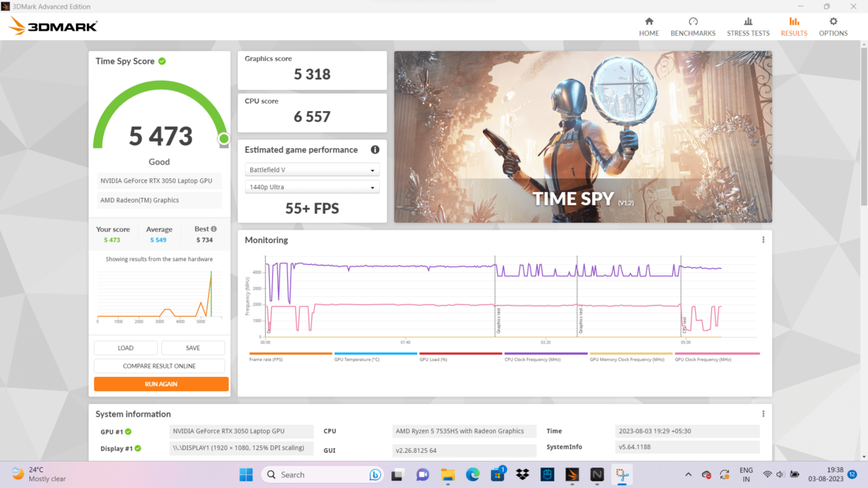The width and height of the screenshot is (868, 488).
Task: Click the AMD Ryzen 5 7535HS CPU field
Action: pyautogui.click(x=465, y=431)
